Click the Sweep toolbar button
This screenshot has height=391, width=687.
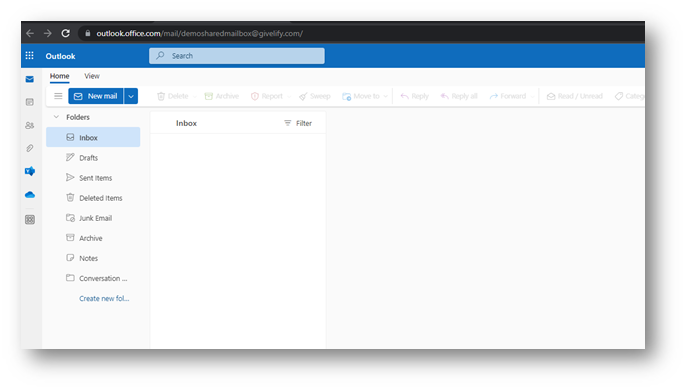pyautogui.click(x=315, y=96)
